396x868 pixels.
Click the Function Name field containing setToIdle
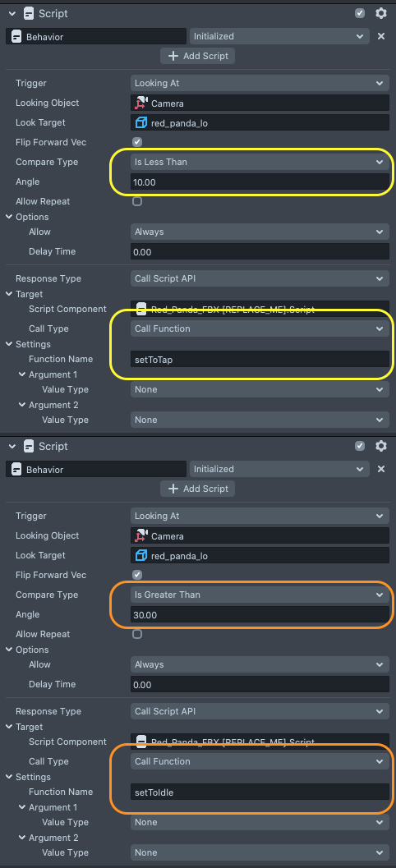click(x=260, y=792)
